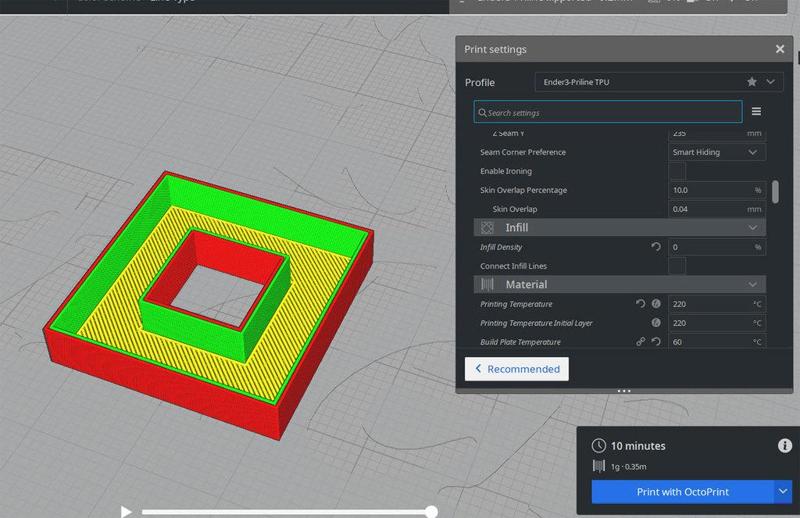Reset the Build Plate Temperature value
Viewport: 800px width, 518px height.
click(x=656, y=341)
